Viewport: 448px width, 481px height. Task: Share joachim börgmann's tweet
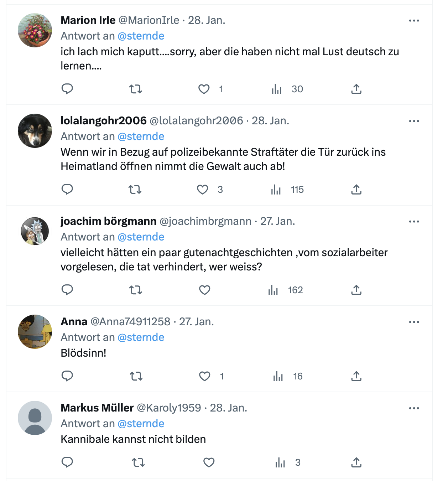[356, 290]
